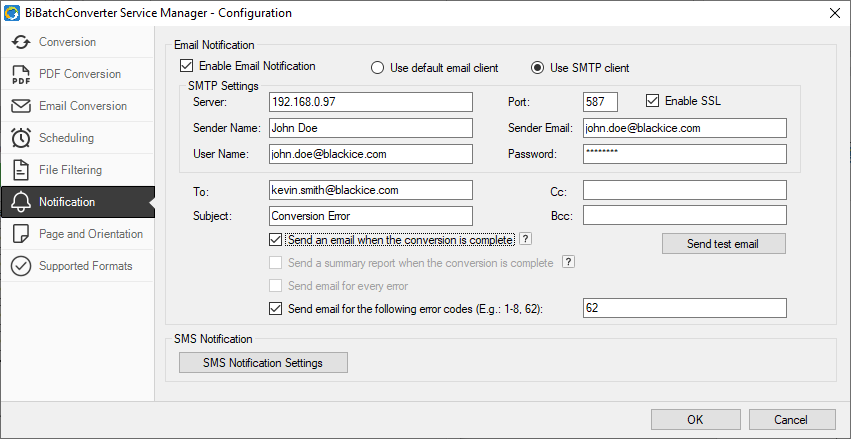Select Use SMTP client radio button
Screen dimensions: 851x439
[537, 68]
